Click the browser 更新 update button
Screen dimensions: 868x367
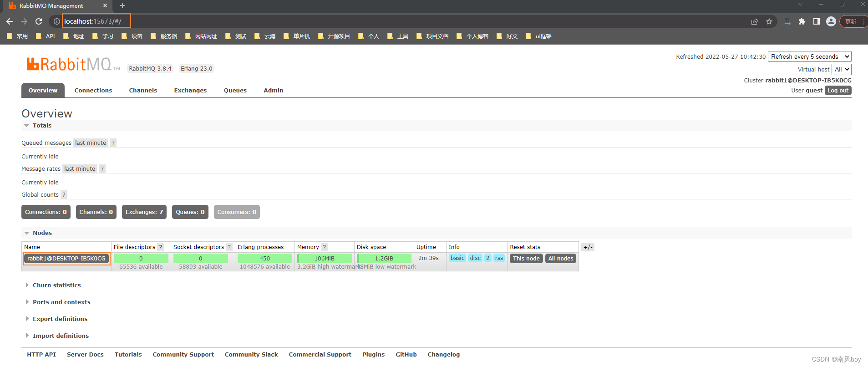tap(853, 21)
